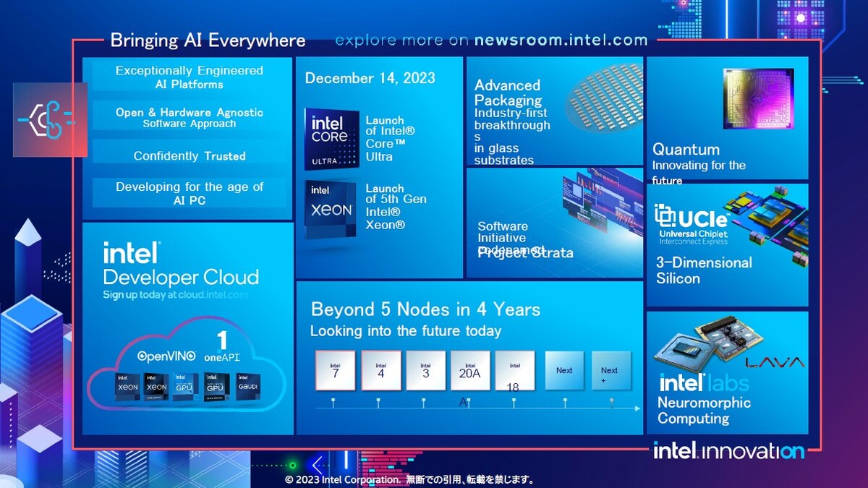868x488 pixels.
Task: Click the Intel 20A node box
Action: pyautogui.click(x=470, y=371)
